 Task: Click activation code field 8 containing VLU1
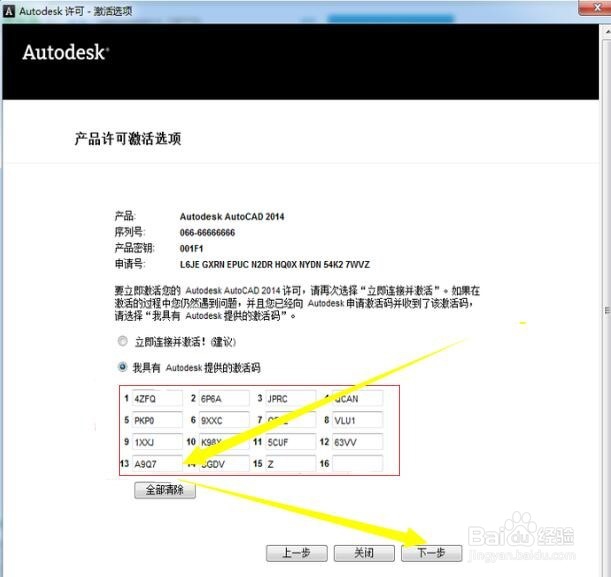[x=358, y=420]
